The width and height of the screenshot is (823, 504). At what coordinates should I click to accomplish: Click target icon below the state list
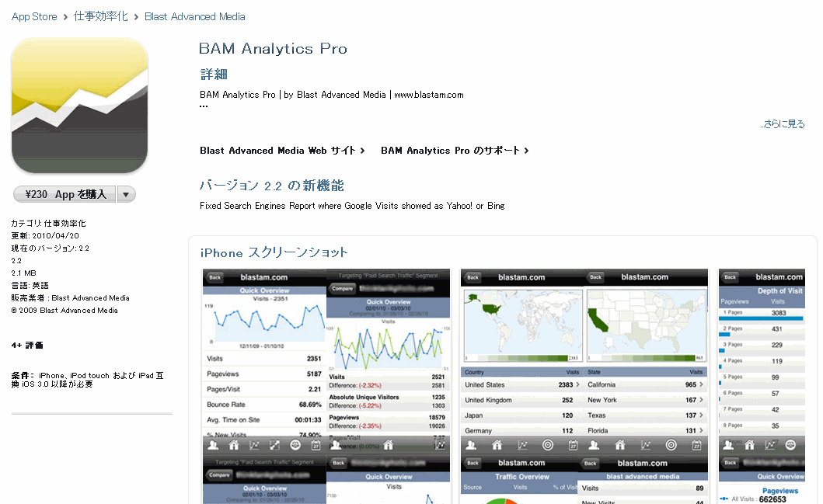click(671, 445)
